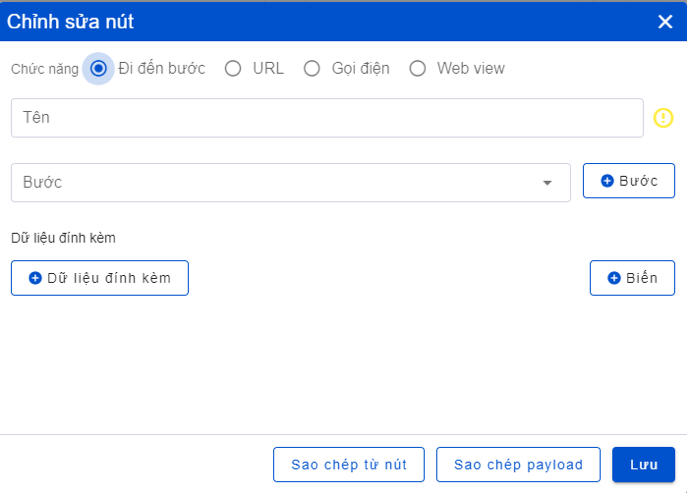The image size is (687, 493).
Task: Click the Web view label text
Action: [471, 68]
